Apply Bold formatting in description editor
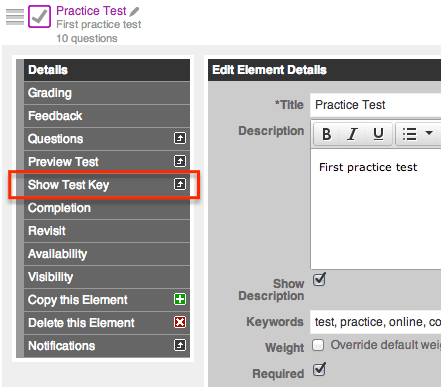 point(326,134)
